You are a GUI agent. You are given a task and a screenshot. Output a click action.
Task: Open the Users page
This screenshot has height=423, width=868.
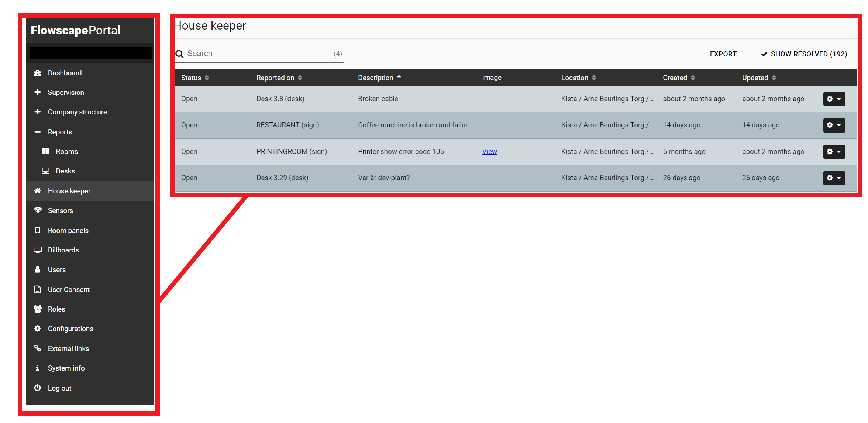57,270
